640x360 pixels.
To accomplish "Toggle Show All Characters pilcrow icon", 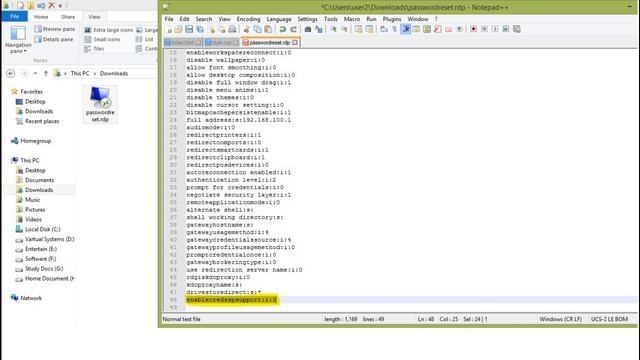I will pos(394,29).
